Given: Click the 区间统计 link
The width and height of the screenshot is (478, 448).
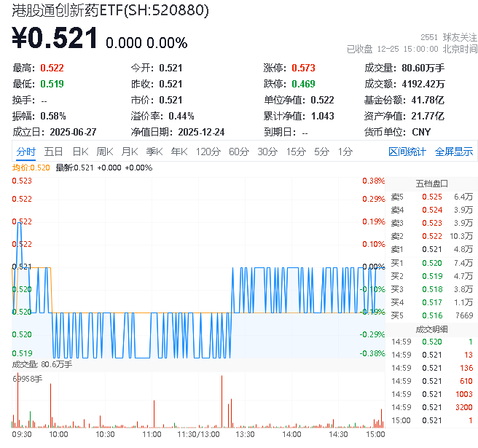Looking at the screenshot, I should 407,152.
